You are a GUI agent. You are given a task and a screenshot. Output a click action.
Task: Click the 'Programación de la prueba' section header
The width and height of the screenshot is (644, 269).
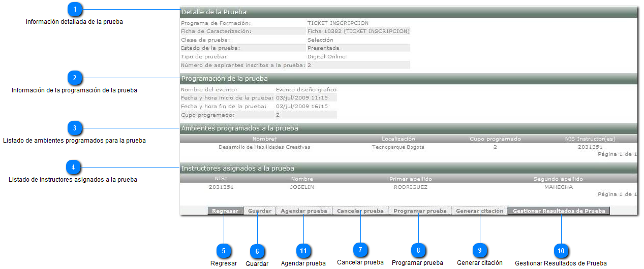409,79
